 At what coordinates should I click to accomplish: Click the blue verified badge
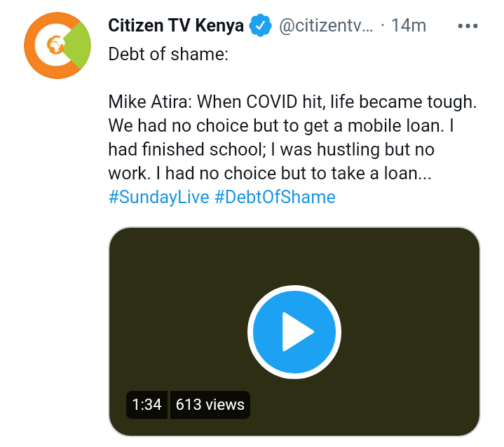point(261,25)
